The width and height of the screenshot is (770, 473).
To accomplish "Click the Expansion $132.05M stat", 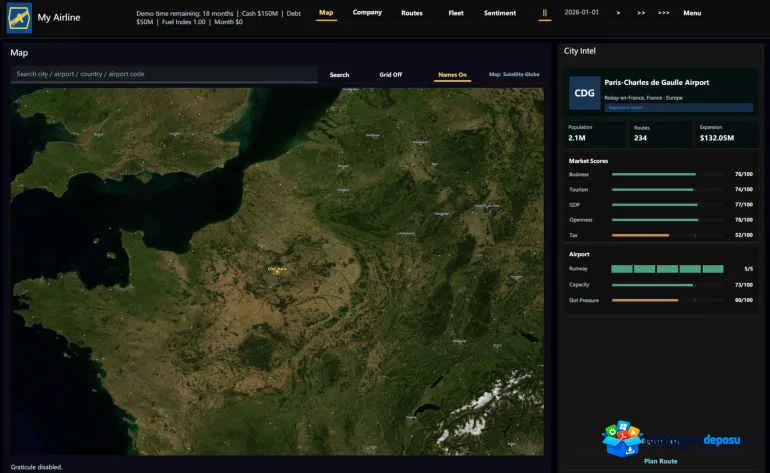I will tap(726, 133).
